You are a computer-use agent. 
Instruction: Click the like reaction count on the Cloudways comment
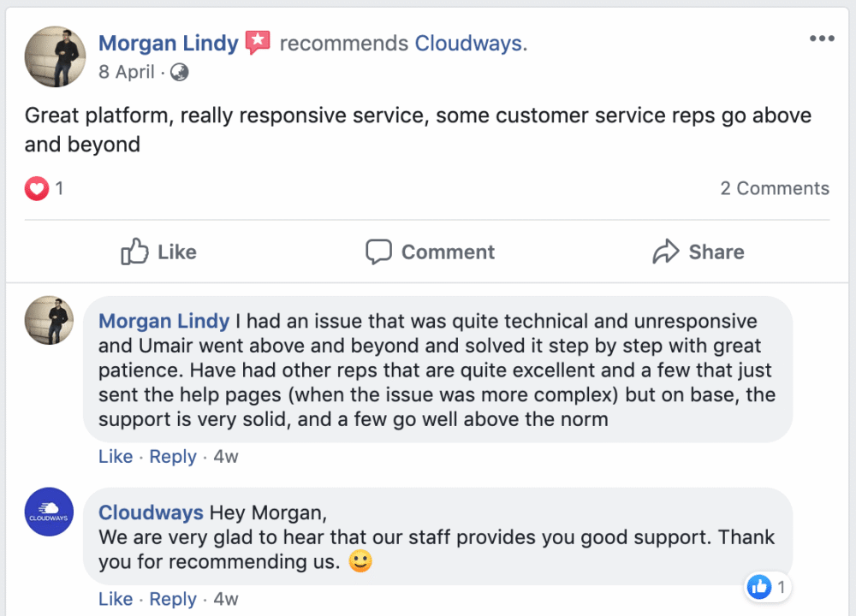pos(769,587)
